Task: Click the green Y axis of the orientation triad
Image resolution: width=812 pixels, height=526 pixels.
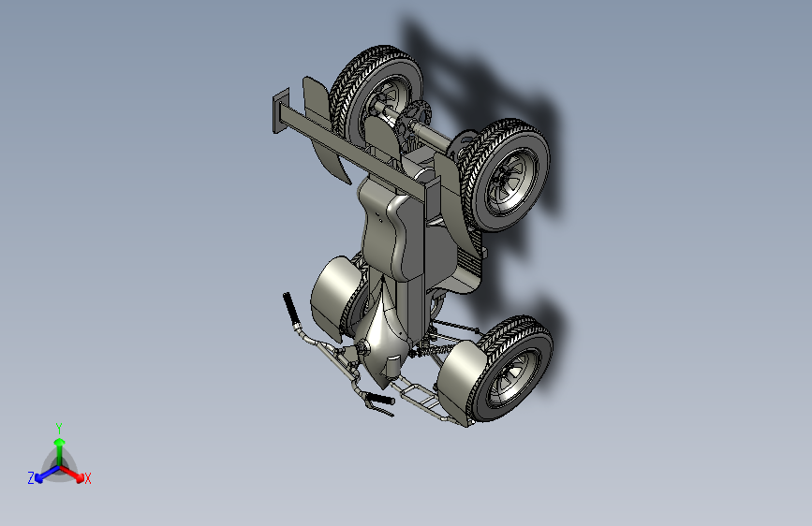Action: pos(60,451)
